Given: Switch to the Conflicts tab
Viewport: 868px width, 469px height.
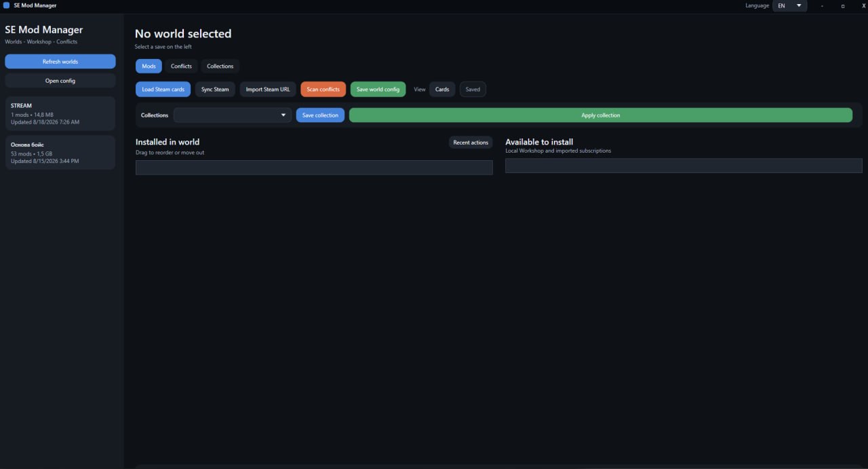Looking at the screenshot, I should click(181, 66).
